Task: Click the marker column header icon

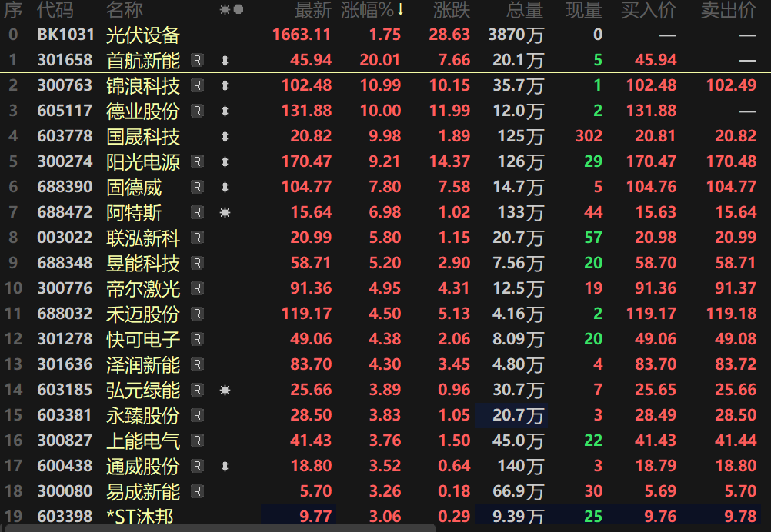Action: pos(231,9)
